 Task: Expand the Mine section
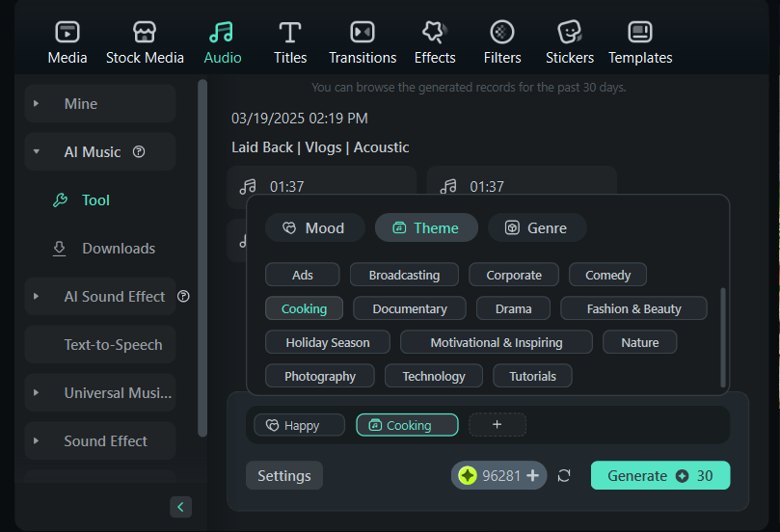pos(36,103)
